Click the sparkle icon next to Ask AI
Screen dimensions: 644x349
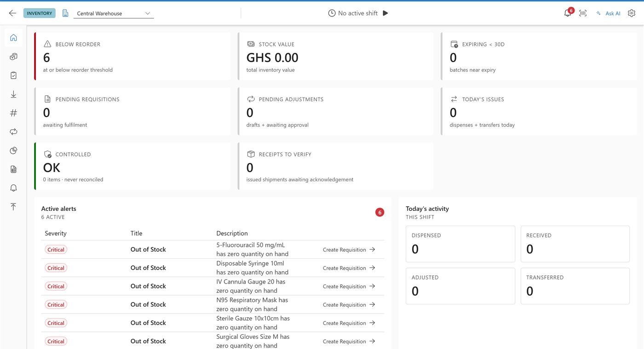(598, 13)
